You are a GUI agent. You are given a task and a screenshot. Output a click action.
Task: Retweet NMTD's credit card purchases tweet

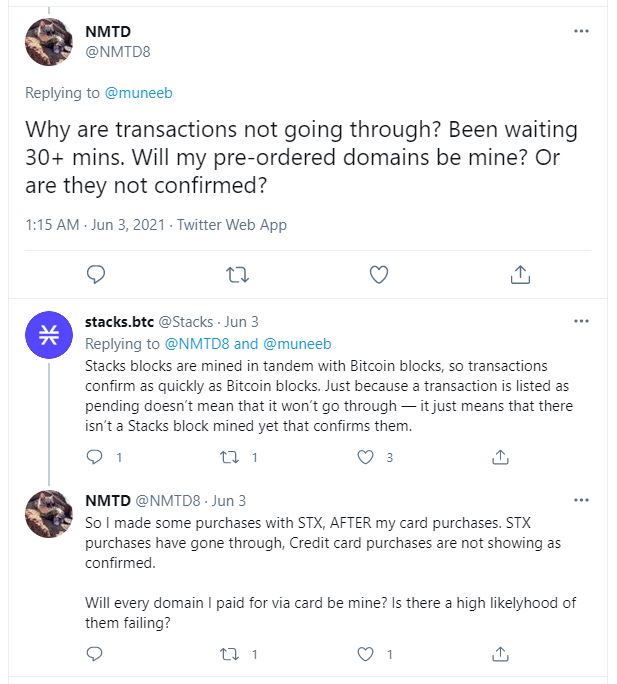[231, 654]
